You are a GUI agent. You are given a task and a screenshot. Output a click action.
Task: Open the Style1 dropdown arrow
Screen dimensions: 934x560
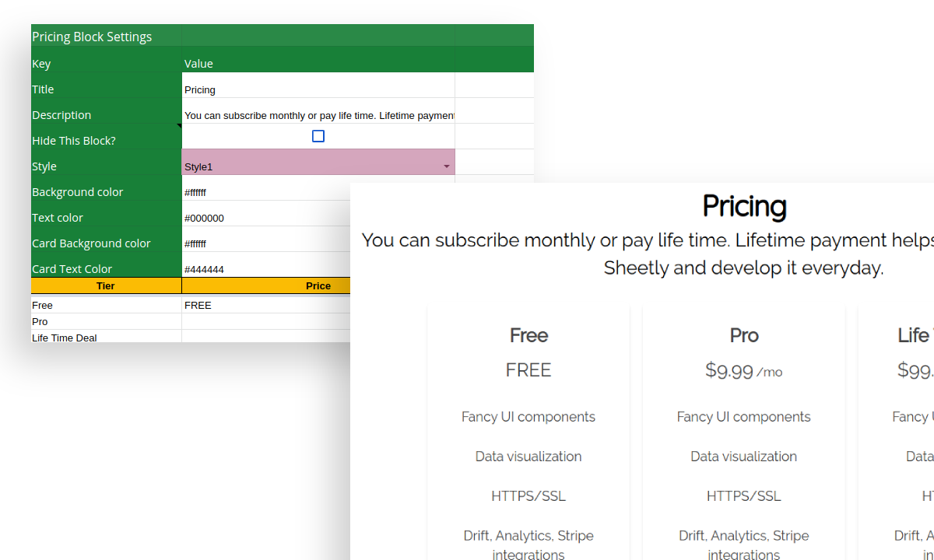point(447,166)
